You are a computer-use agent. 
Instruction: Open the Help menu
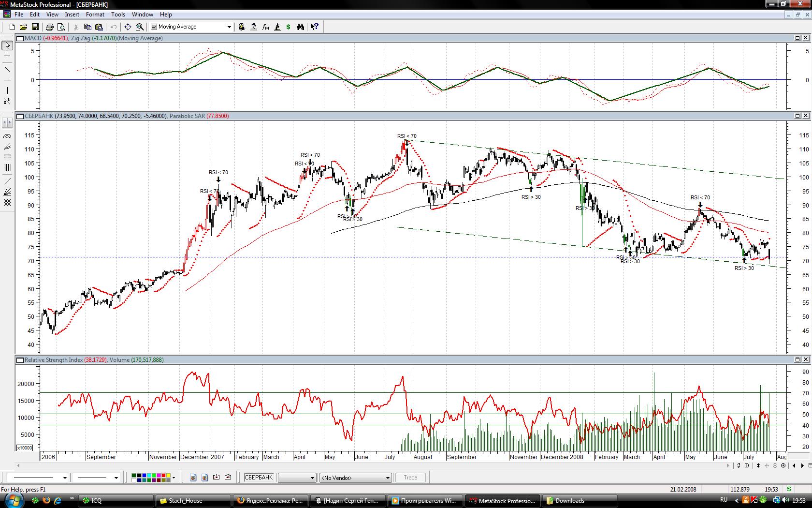coord(166,15)
